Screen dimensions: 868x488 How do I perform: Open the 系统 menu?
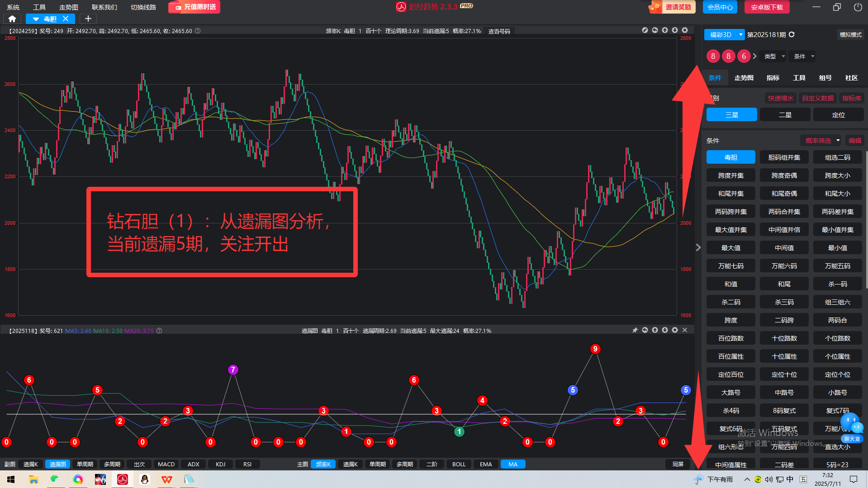(x=13, y=7)
